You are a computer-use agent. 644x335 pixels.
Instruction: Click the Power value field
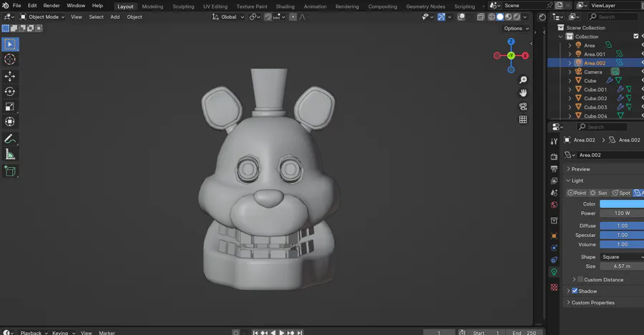click(x=622, y=213)
